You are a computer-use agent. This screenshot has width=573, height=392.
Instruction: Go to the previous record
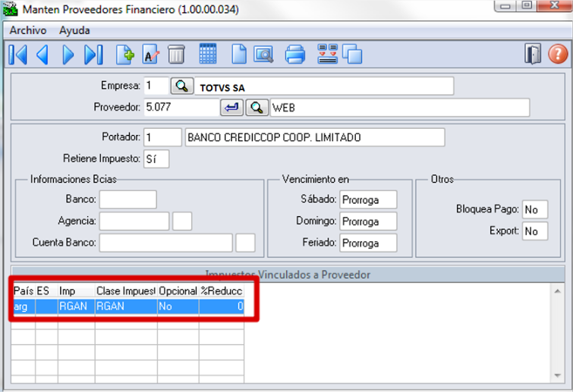pos(43,55)
